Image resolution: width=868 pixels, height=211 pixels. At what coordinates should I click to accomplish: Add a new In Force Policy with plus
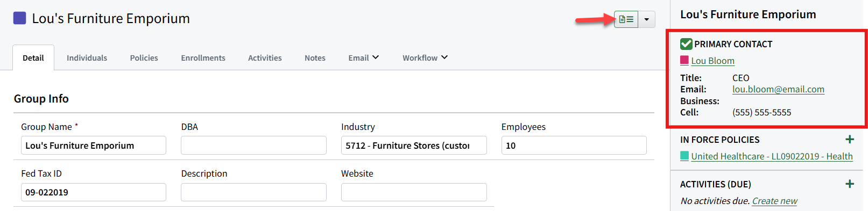[x=850, y=140]
